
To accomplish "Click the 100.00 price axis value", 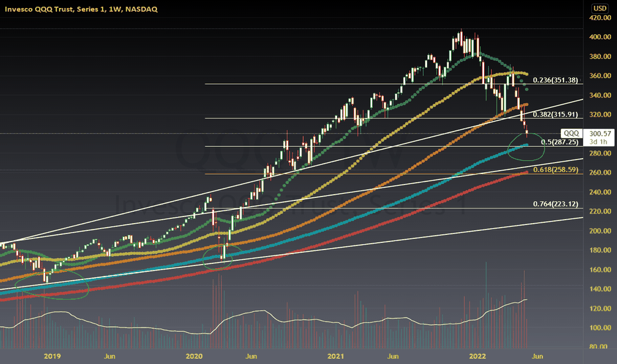I will 600,328.
